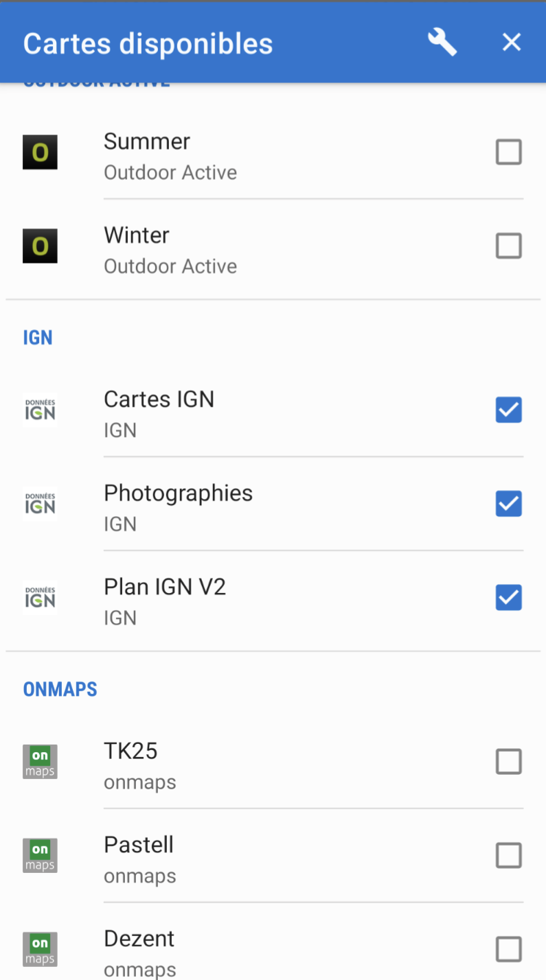Select the IGN section header

(38, 338)
